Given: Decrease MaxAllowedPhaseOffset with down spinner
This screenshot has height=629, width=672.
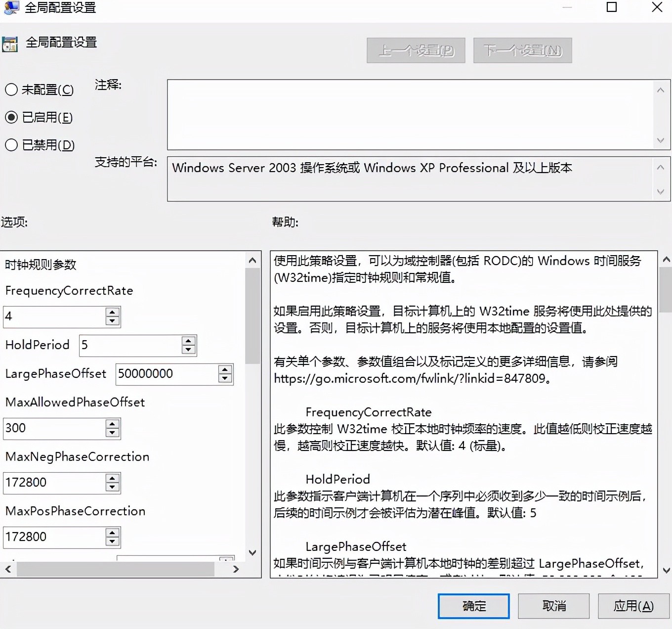Looking at the screenshot, I should pos(113,433).
